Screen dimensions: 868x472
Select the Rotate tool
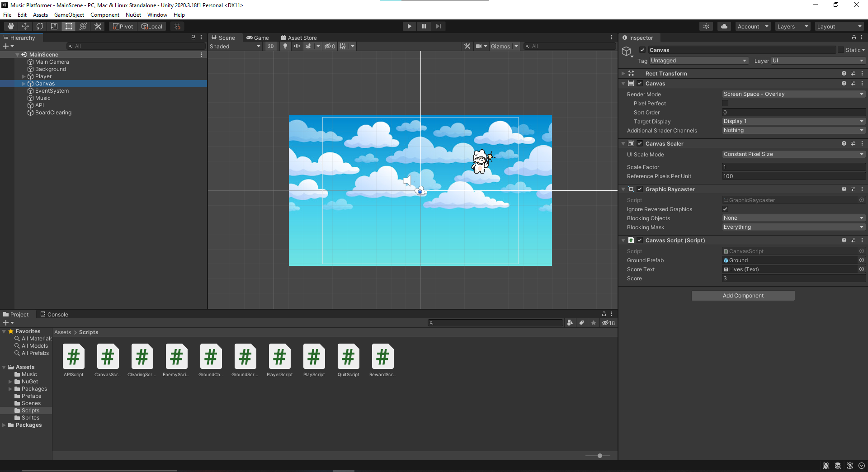tap(40, 26)
